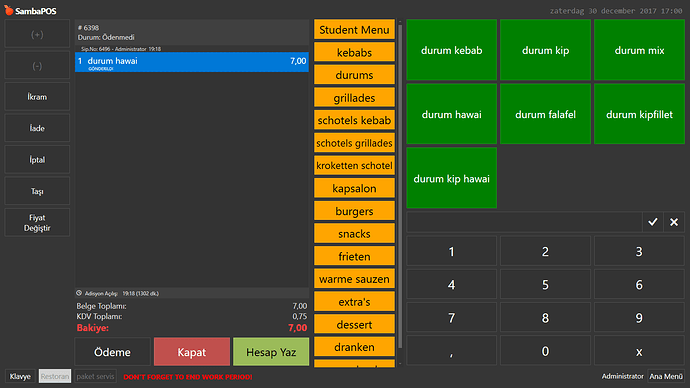Screen dimensions: 690x388
Task: Tap numpad key 8
Action: (x=545, y=318)
